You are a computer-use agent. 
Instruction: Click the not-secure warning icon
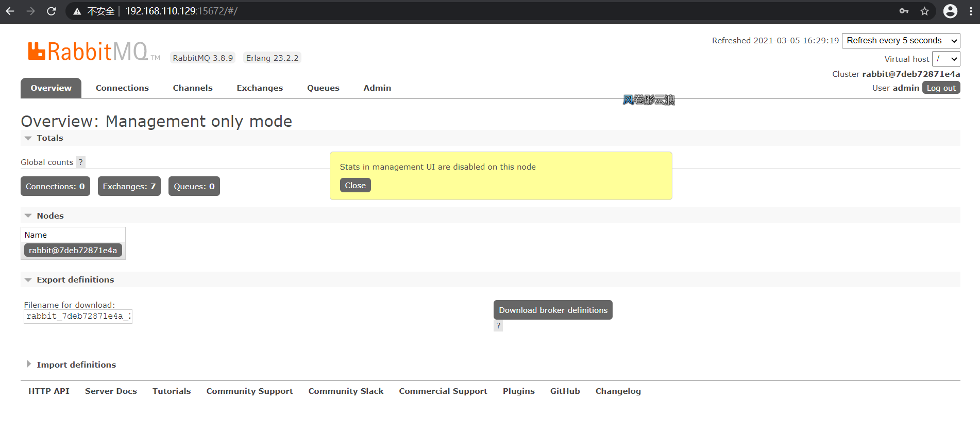tap(77, 11)
